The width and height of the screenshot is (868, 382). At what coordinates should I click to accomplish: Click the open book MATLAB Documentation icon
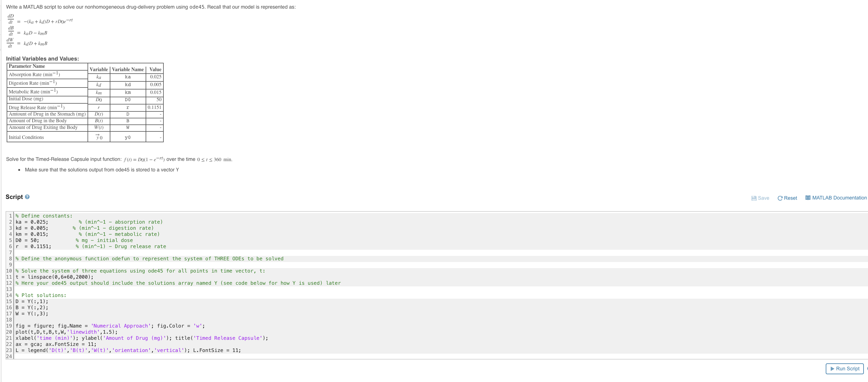(x=808, y=198)
